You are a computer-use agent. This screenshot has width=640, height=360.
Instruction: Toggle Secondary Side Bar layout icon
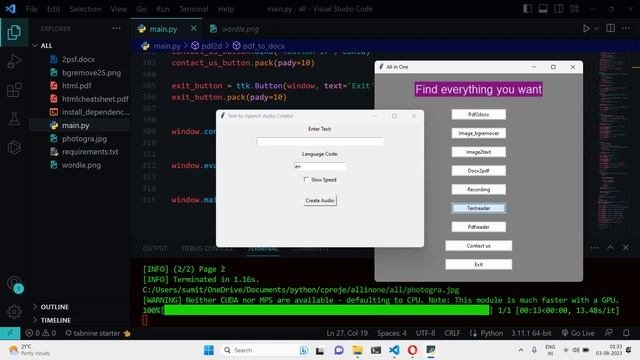coord(558,9)
